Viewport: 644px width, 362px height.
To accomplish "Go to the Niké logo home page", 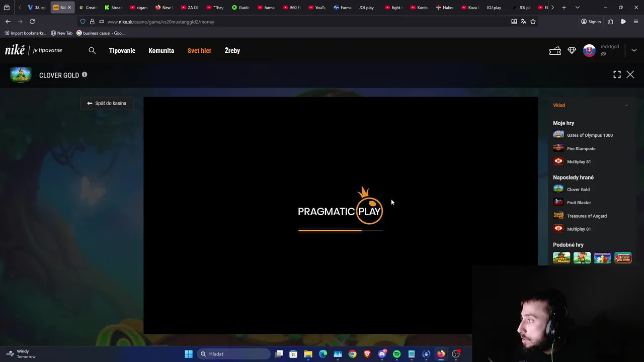I will 15,50.
